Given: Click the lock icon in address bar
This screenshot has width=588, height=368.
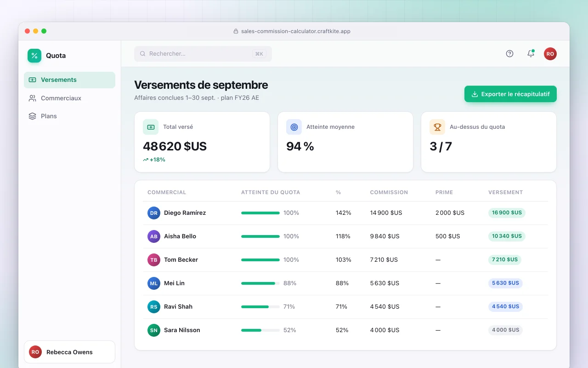Looking at the screenshot, I should point(236,31).
